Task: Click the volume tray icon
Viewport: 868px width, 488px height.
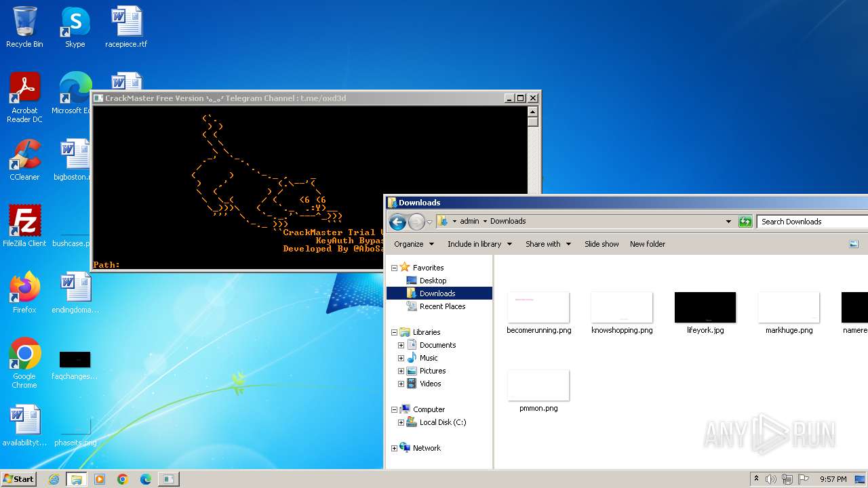Action: tap(771, 479)
